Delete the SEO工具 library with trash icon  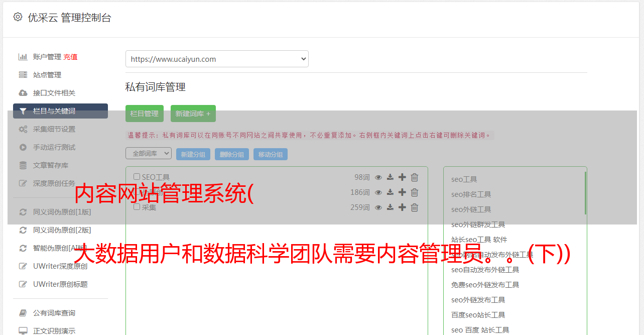click(415, 177)
